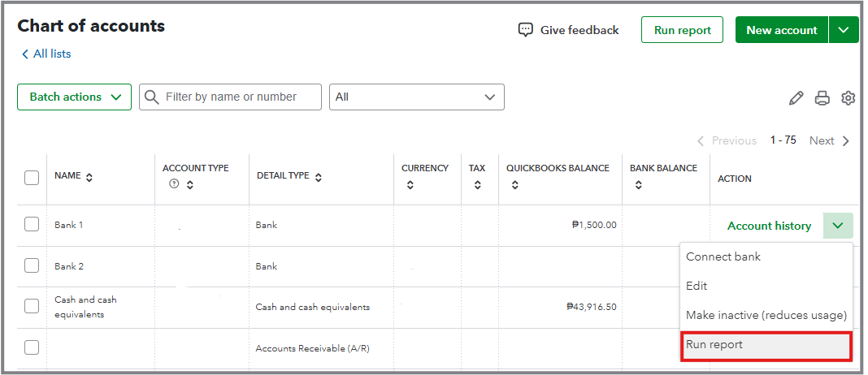This screenshot has height=375, width=868.
Task: Expand the Batch actions dropdown
Action: click(74, 97)
